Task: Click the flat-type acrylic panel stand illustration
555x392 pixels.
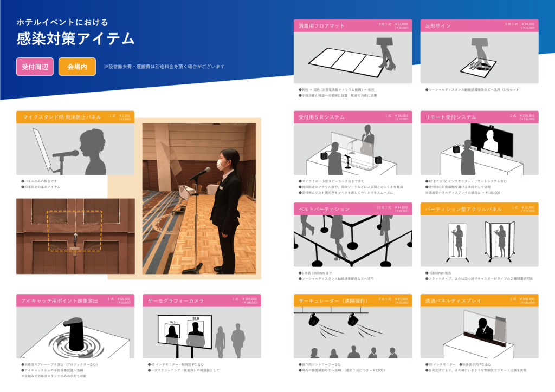Action: pyautogui.click(x=458, y=243)
